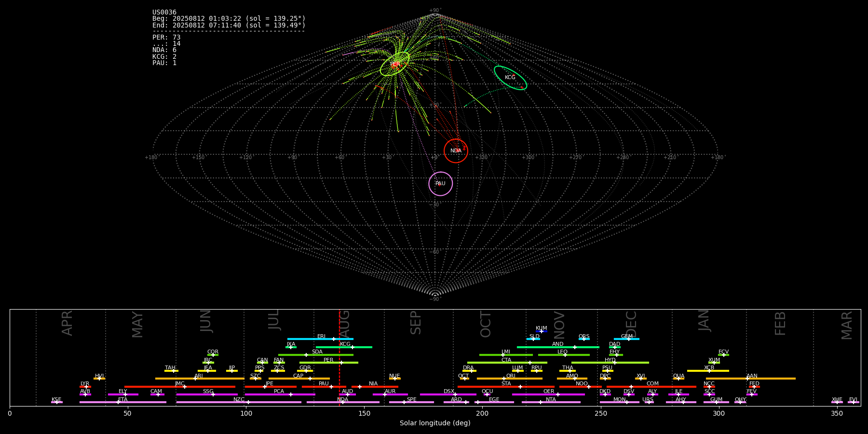Click the +270 longitude label on the sky map
868x434 pixels.
pyautogui.click(x=575, y=158)
